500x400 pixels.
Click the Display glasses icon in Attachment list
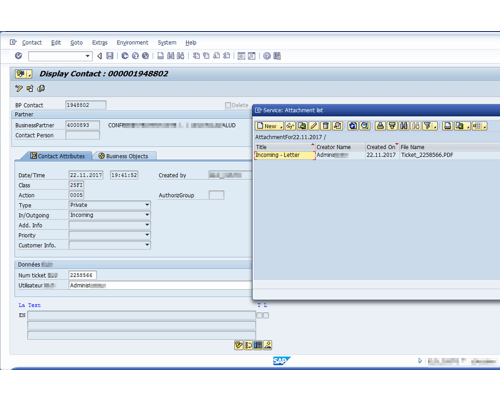pos(290,126)
